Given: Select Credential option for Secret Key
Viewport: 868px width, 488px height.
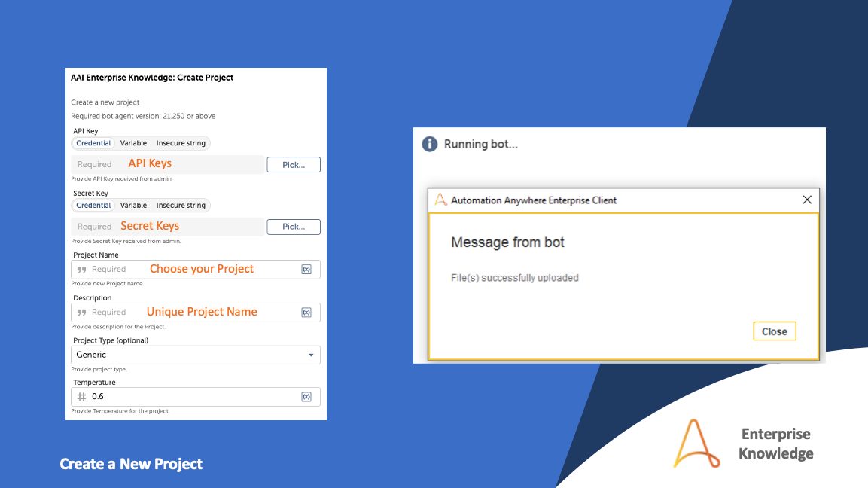Looking at the screenshot, I should (93, 205).
